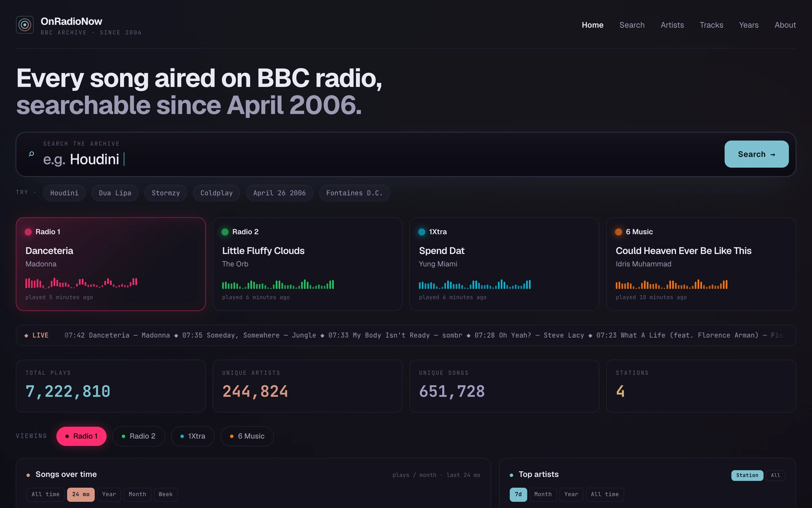Toggle Top artists to Station scope
This screenshot has width=812, height=508.
point(747,475)
